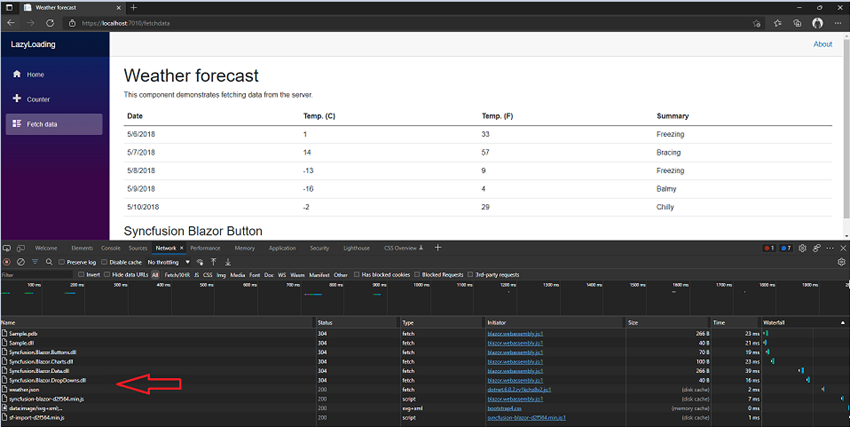This screenshot has height=427, width=850.
Task: Sort the table by the Waterfall column
Action: 804,322
